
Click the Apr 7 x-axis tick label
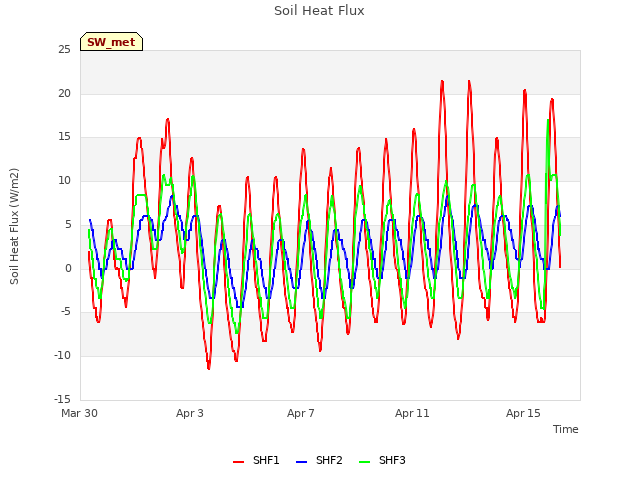(300, 413)
